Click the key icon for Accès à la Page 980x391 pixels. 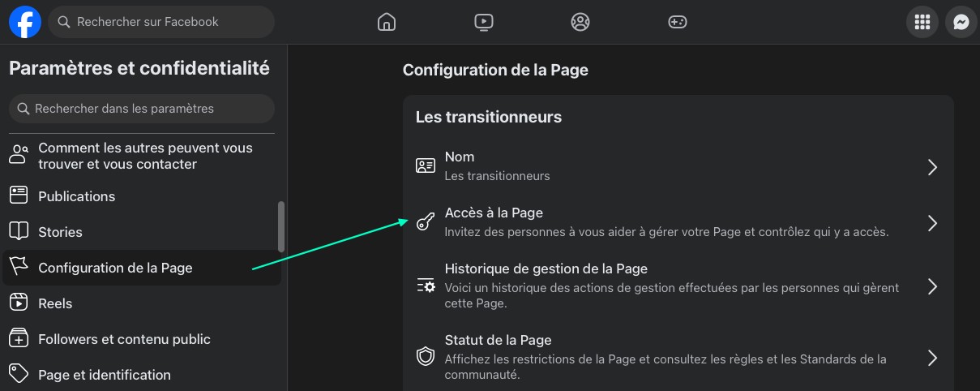[x=426, y=222]
